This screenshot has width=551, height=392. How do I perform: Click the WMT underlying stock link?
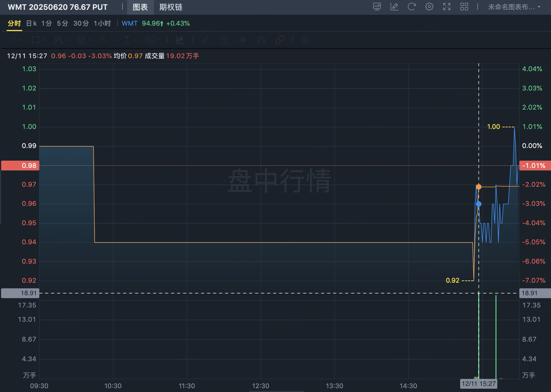(130, 23)
